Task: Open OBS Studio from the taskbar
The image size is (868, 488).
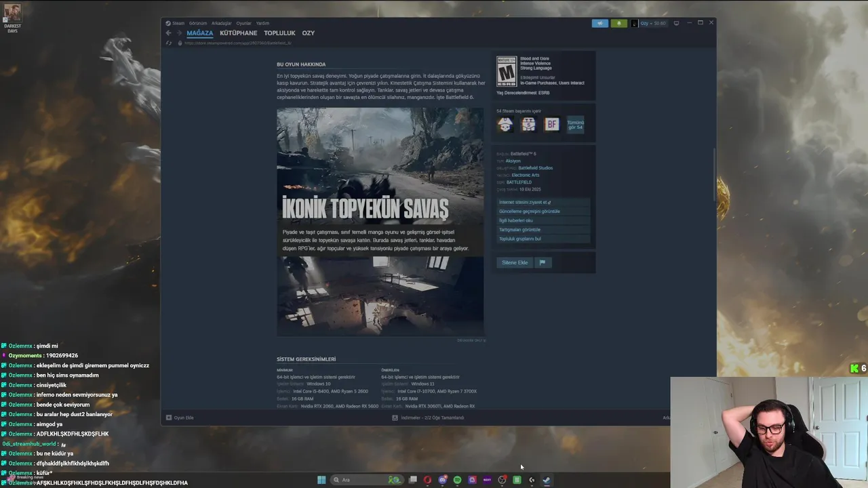Action: (x=502, y=480)
